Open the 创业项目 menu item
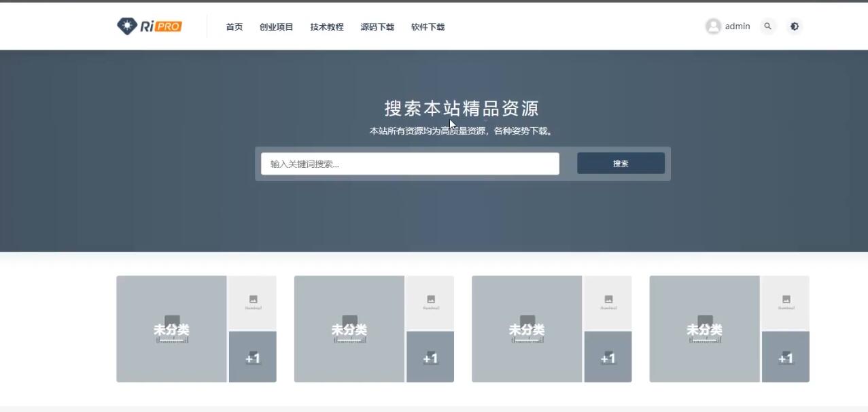The height and width of the screenshot is (412, 868). [275, 27]
